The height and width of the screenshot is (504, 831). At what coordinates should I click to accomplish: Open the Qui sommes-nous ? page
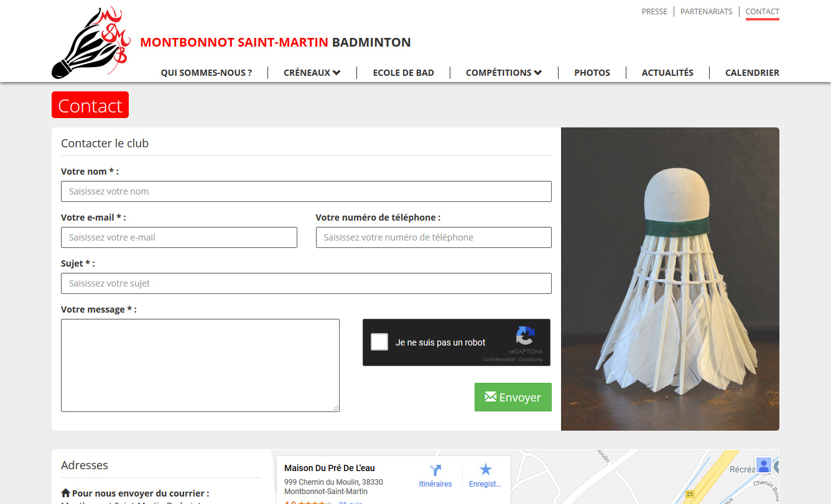pos(207,73)
